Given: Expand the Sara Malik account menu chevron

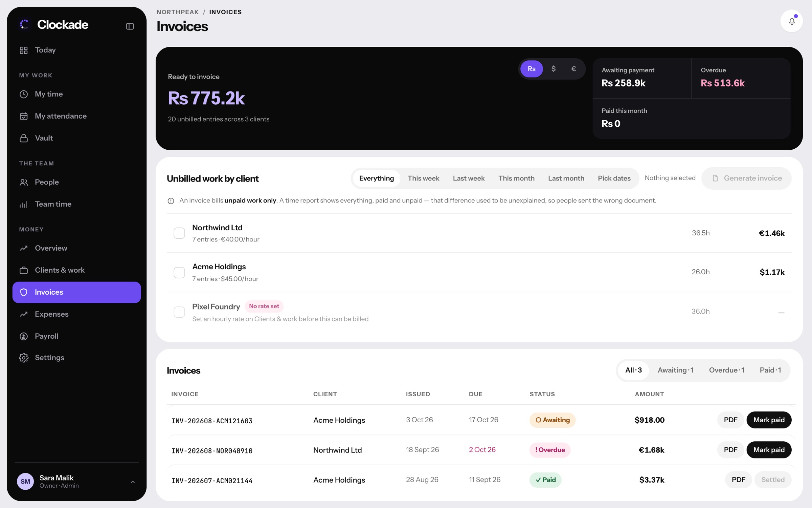Looking at the screenshot, I should (x=133, y=482).
